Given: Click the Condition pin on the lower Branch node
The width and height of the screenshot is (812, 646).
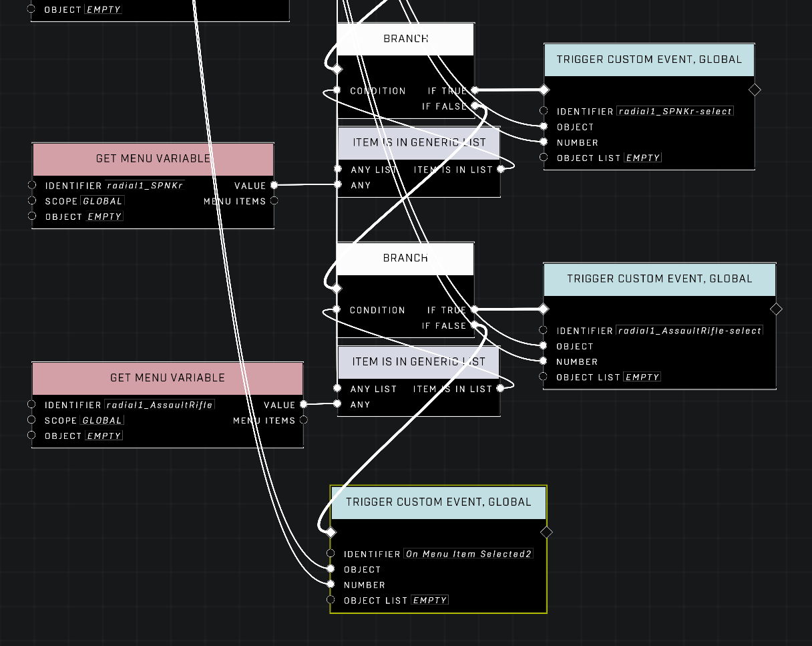Looking at the screenshot, I should point(337,309).
